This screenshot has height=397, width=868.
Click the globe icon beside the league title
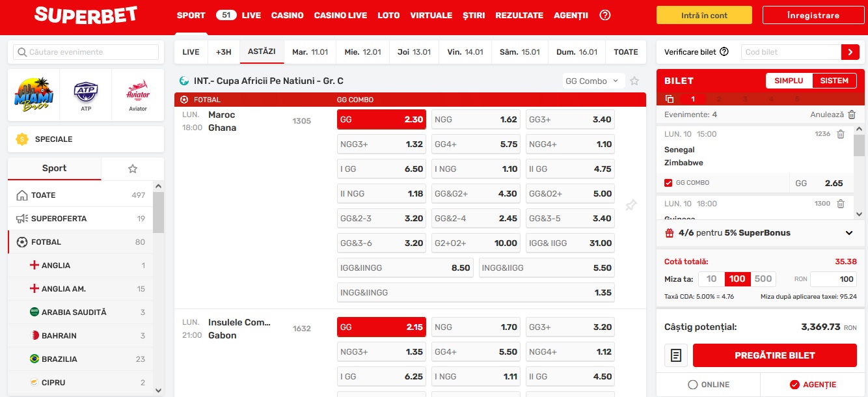click(184, 81)
